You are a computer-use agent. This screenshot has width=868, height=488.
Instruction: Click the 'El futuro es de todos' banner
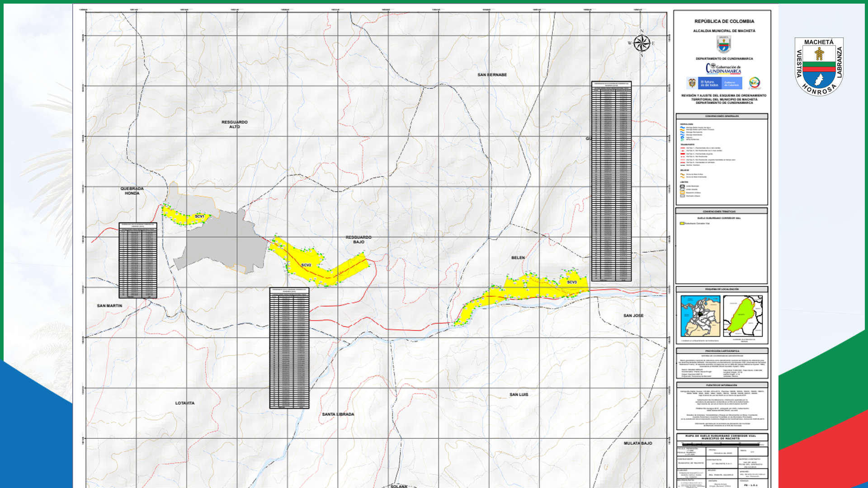(x=714, y=83)
